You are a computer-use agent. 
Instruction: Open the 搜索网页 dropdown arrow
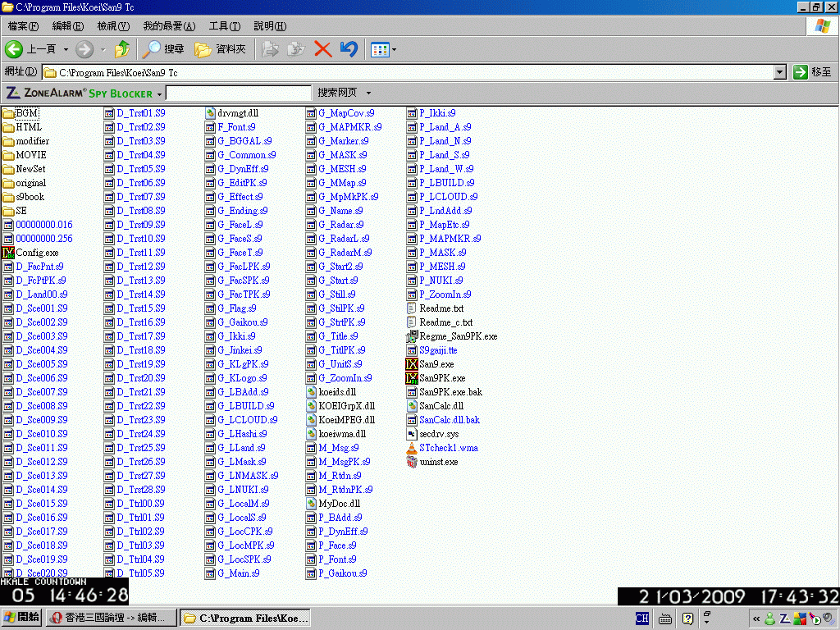click(368, 93)
